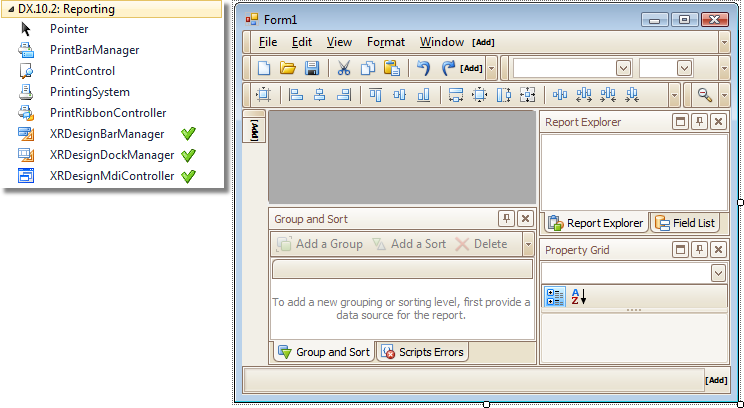Redo the last action
744x408 pixels.
448,68
